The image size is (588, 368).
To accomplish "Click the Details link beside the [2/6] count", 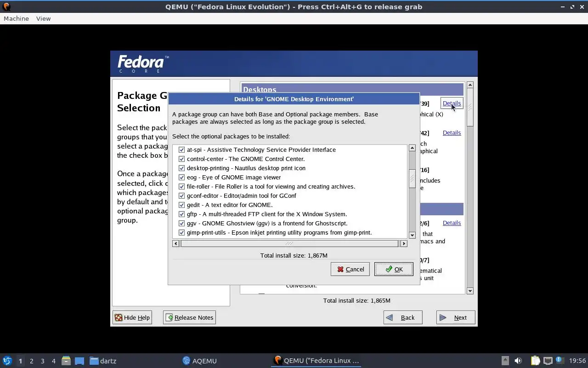I will pos(452,223).
